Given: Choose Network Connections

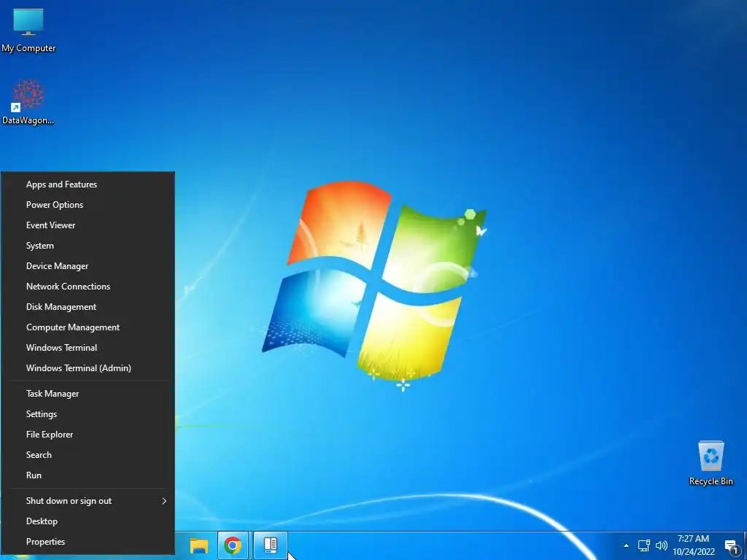Looking at the screenshot, I should 88,286.
